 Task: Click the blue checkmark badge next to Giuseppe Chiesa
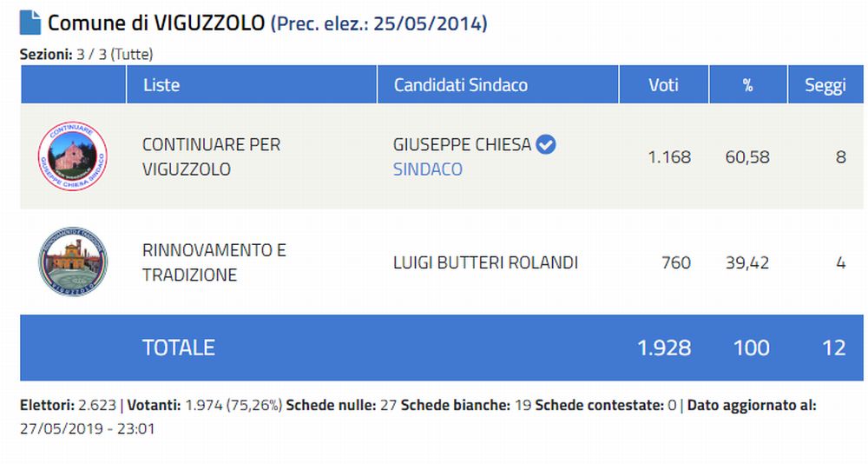click(546, 145)
